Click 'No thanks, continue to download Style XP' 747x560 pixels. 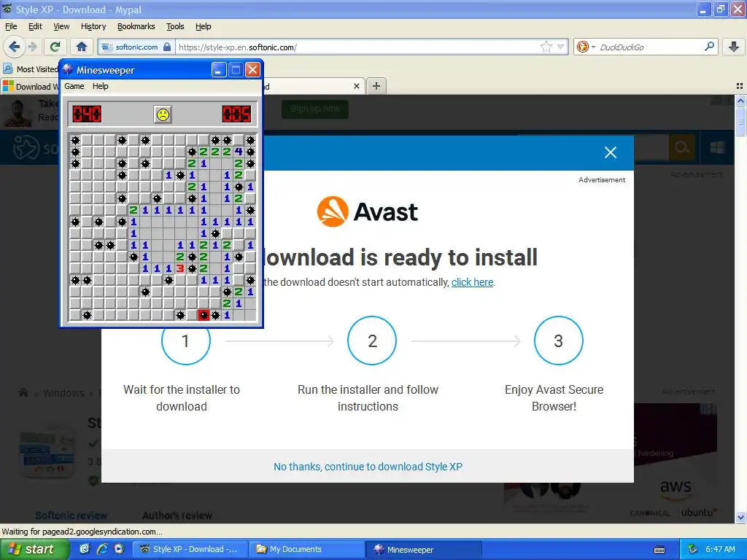tap(368, 467)
